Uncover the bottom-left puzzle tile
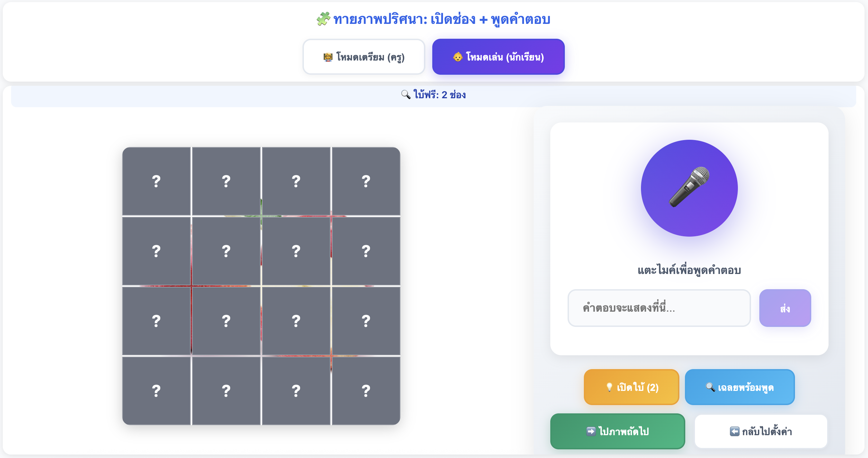868x458 pixels. point(156,391)
